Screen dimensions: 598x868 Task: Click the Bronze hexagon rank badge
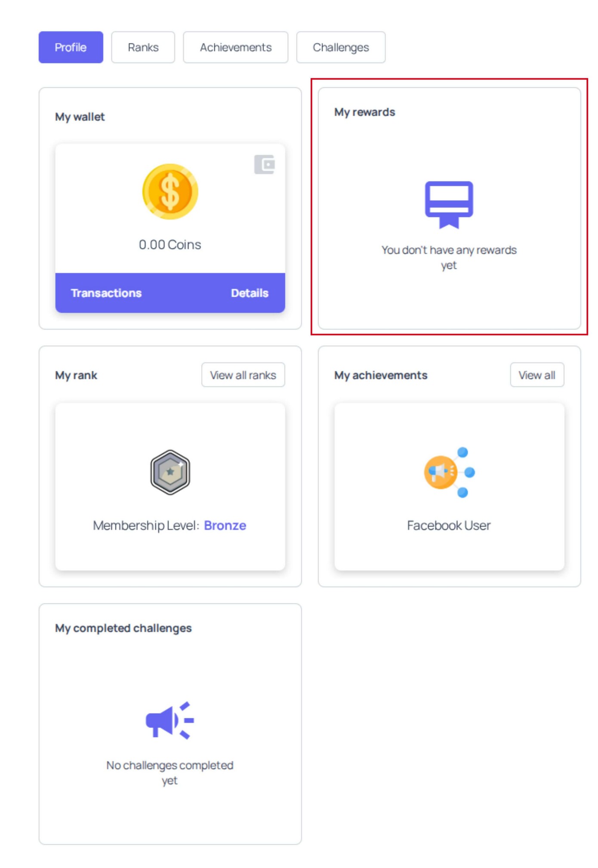(170, 472)
